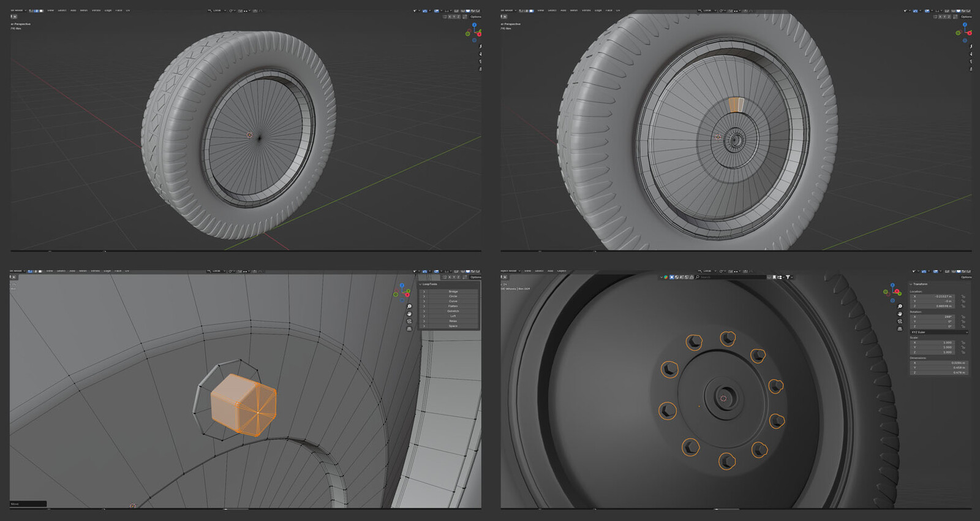The height and width of the screenshot is (521, 980).
Task: Expand the Bridge options arrow in LoopTools
Action: tap(424, 292)
